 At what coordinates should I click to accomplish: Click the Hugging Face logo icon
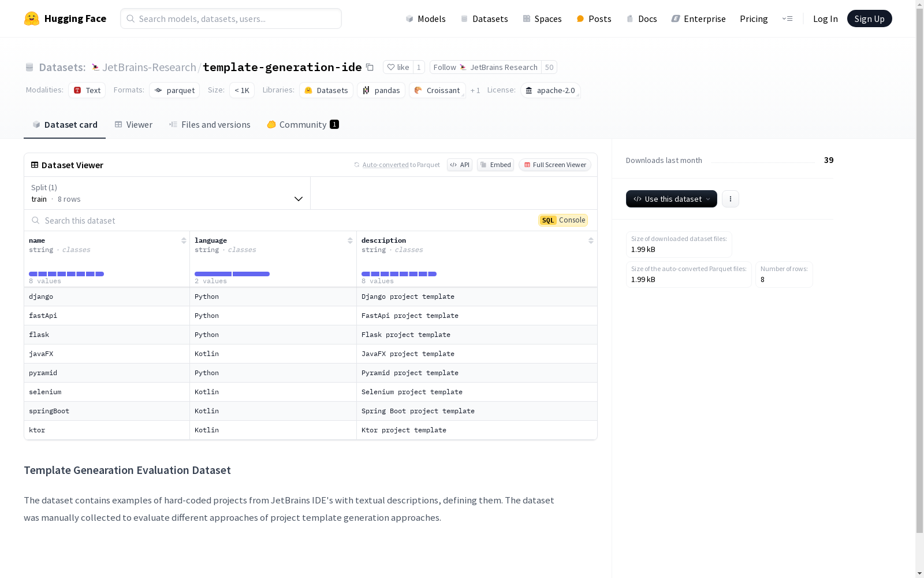tap(32, 18)
